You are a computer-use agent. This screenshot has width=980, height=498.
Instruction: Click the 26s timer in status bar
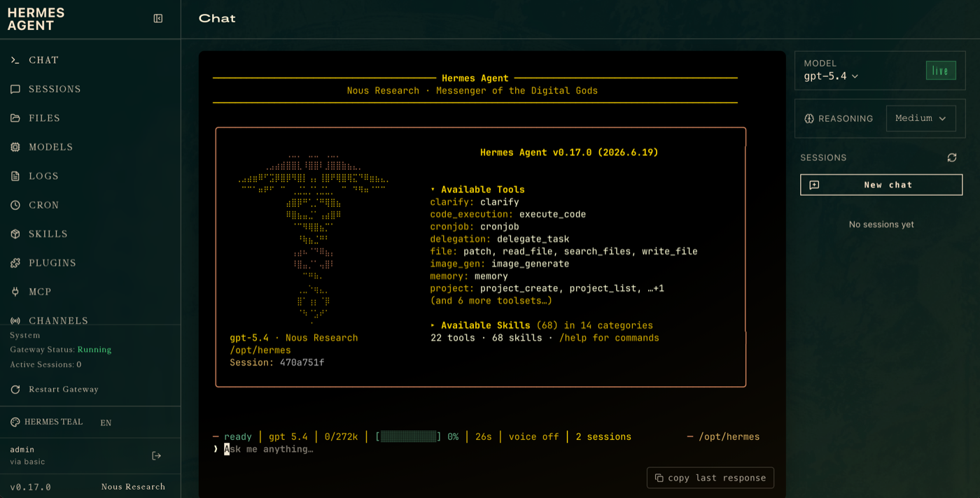pyautogui.click(x=484, y=436)
